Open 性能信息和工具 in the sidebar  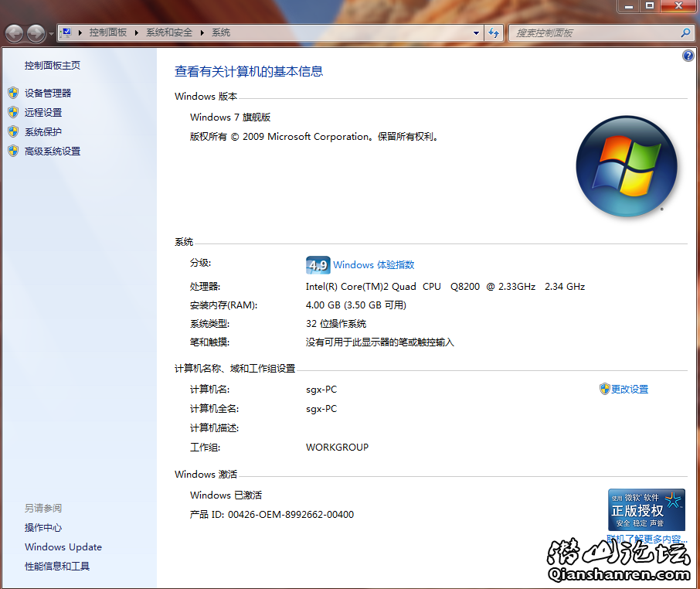[x=57, y=567]
